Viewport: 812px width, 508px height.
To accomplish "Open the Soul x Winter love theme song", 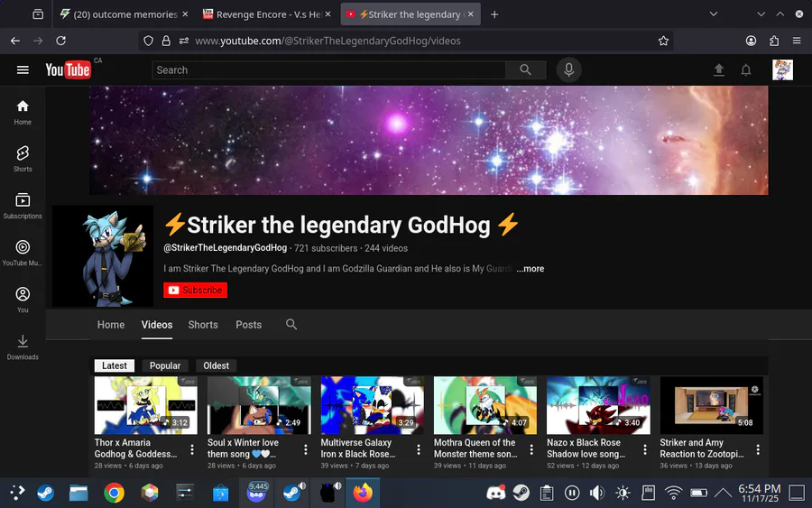I will point(243,448).
